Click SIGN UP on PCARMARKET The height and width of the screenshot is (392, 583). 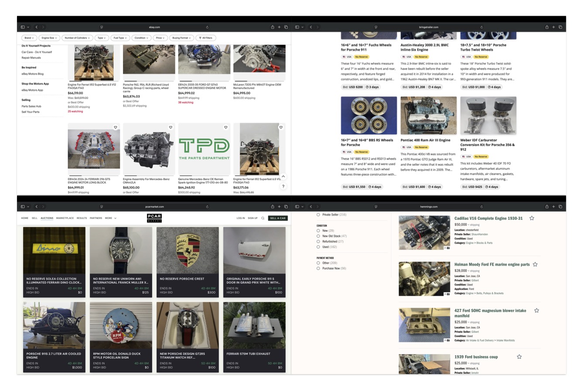(252, 218)
